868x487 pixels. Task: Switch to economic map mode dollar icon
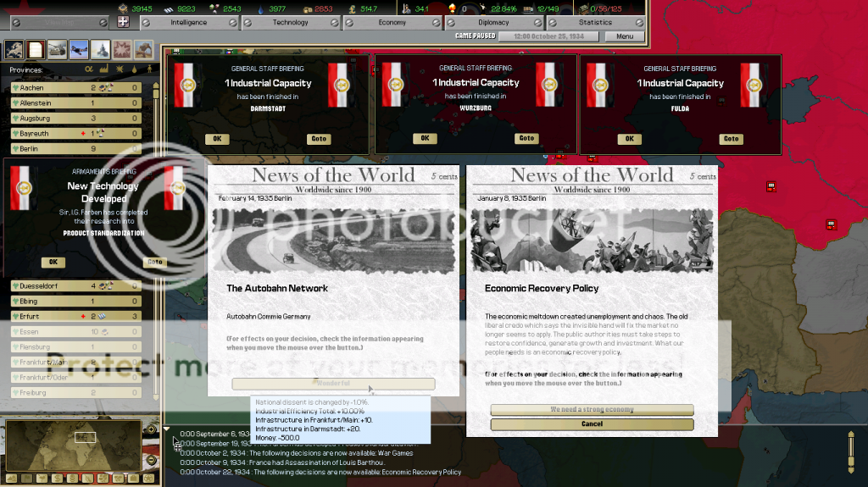57,479
